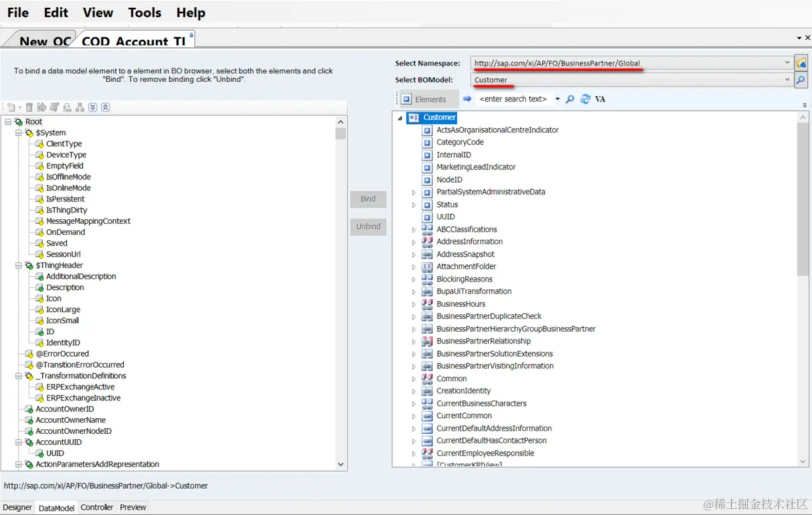Click the BusinessPartnerRelationship node icon
Screen dimensions: 812x515
coord(427,341)
